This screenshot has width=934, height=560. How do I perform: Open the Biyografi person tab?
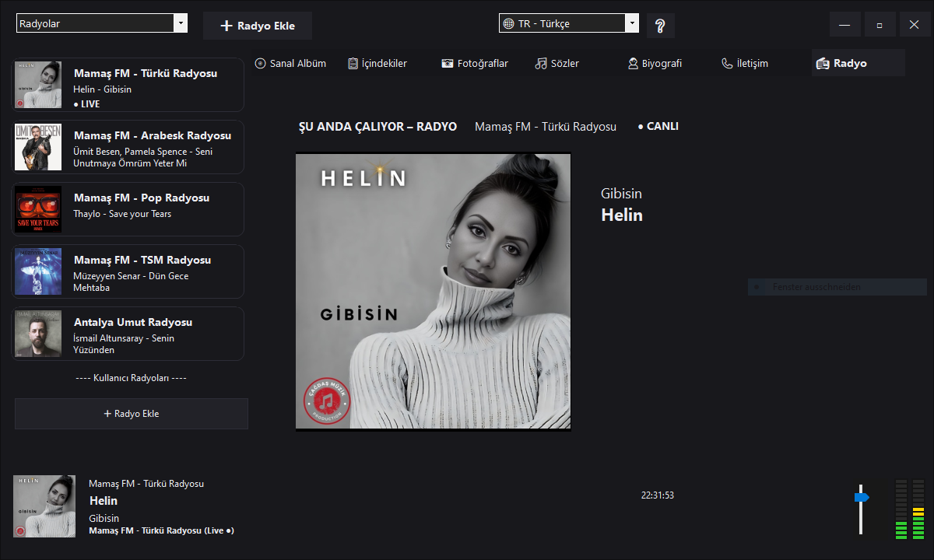(655, 64)
